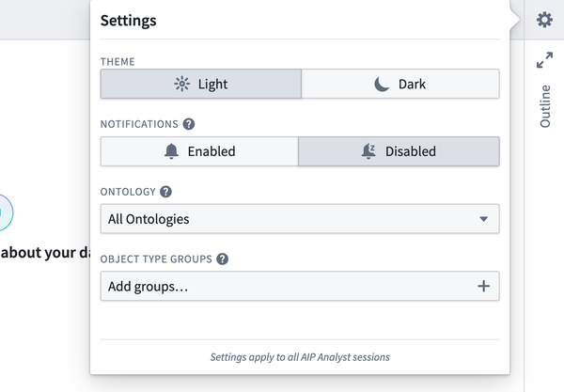
Task: Click the Notifications help question mark icon
Action: [x=189, y=123]
